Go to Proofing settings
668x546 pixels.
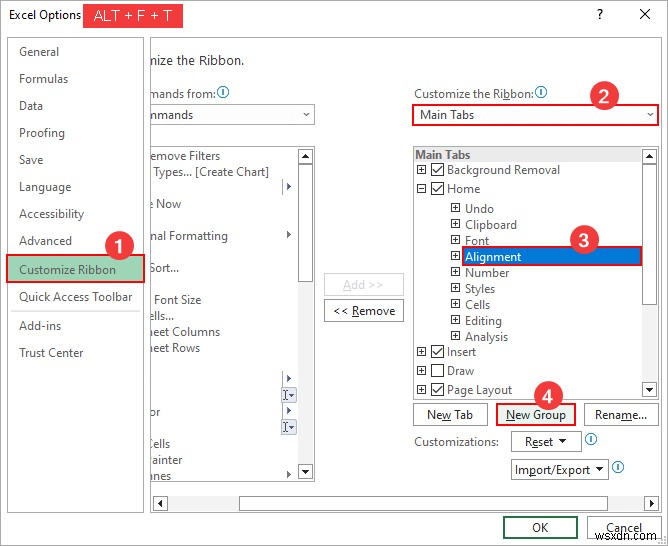(42, 133)
